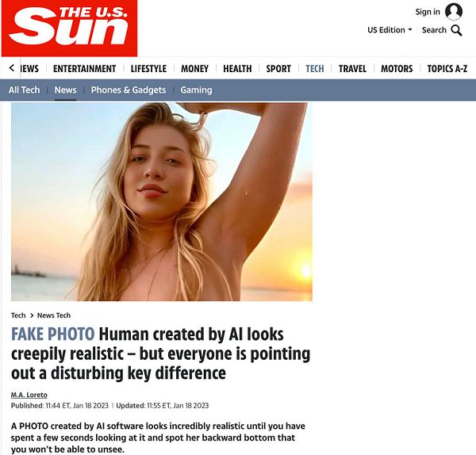This screenshot has height=455, width=476.
Task: Click the user profile icon
Action: pos(454,12)
